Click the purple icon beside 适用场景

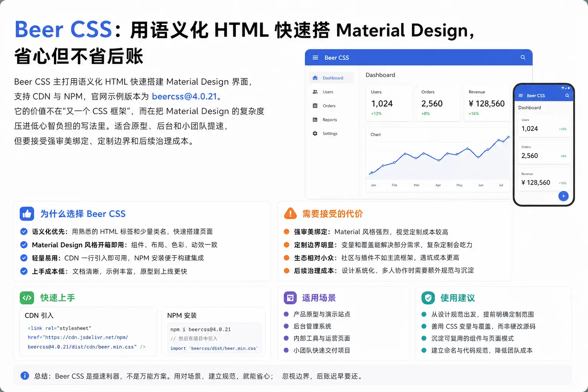pos(290,297)
